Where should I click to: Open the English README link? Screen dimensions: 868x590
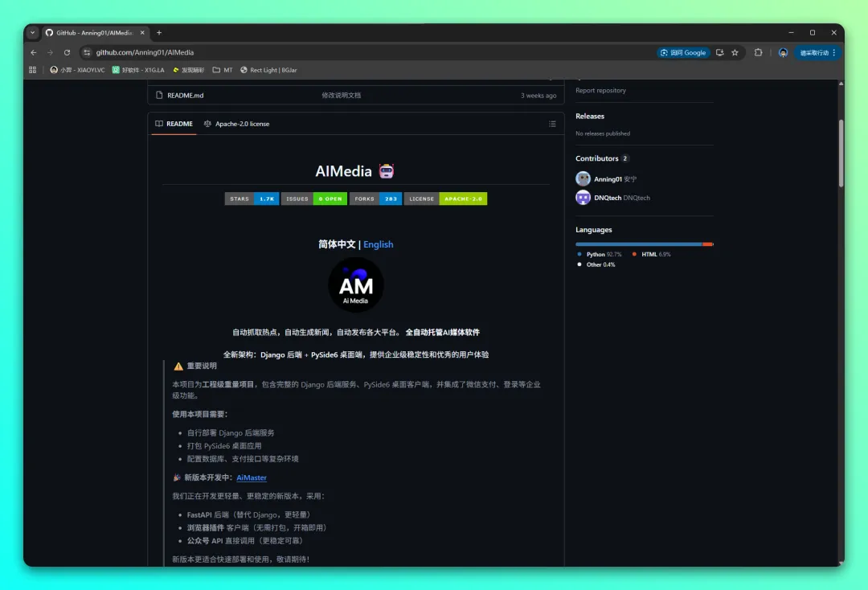tap(378, 244)
